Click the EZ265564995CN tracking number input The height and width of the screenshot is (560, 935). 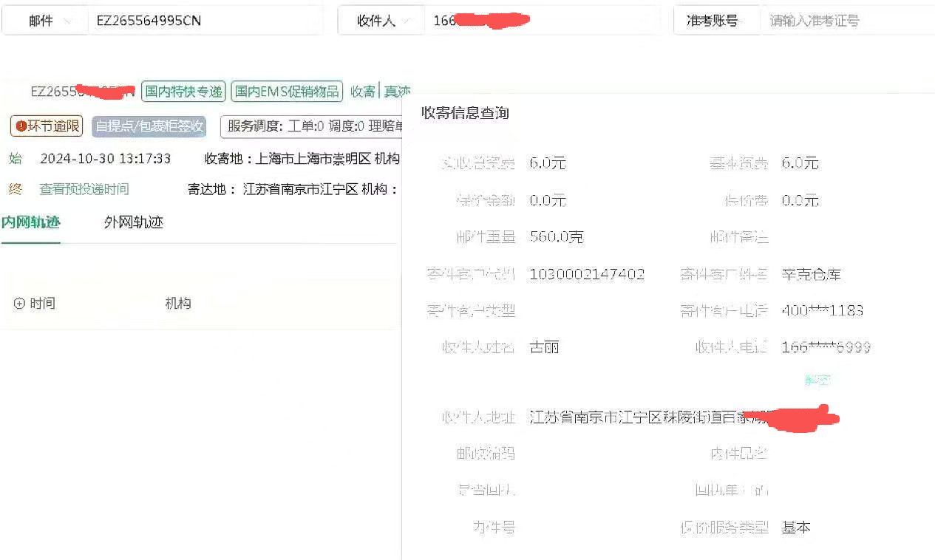(200, 20)
